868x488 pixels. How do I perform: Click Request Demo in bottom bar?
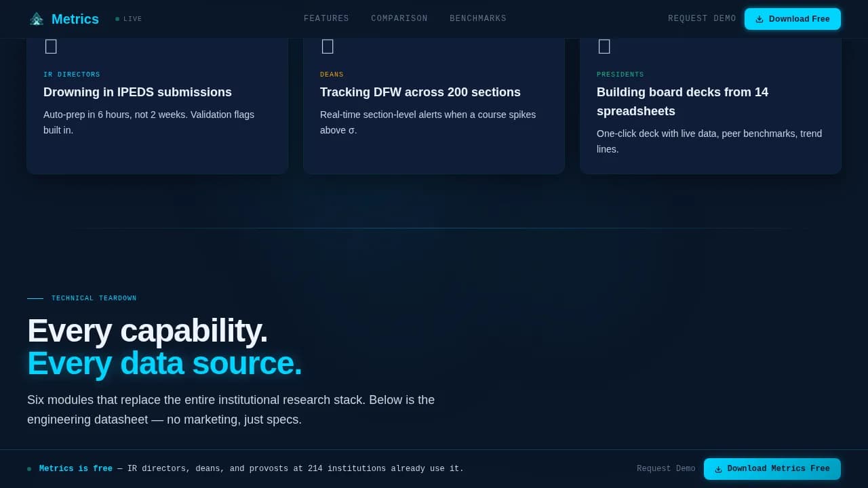[x=666, y=468]
